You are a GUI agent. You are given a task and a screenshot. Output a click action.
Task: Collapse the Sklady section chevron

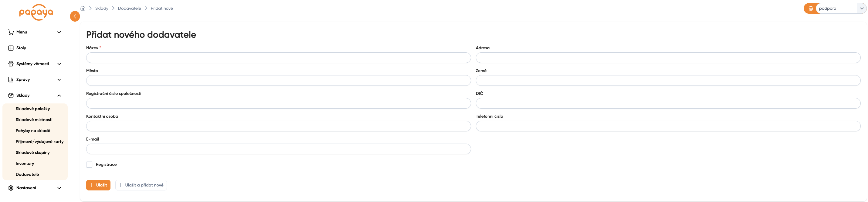tap(59, 96)
